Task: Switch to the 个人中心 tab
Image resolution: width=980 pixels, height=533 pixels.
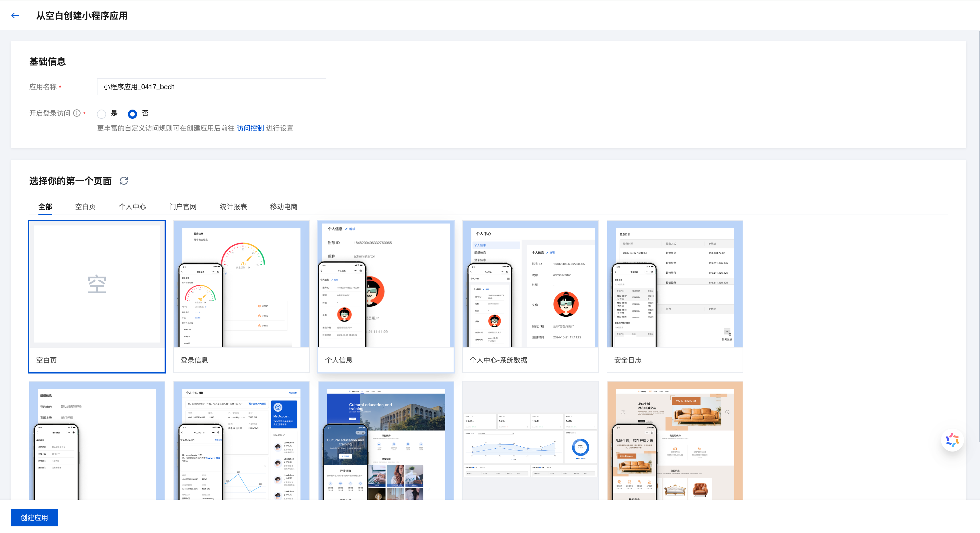Action: pyautogui.click(x=132, y=207)
